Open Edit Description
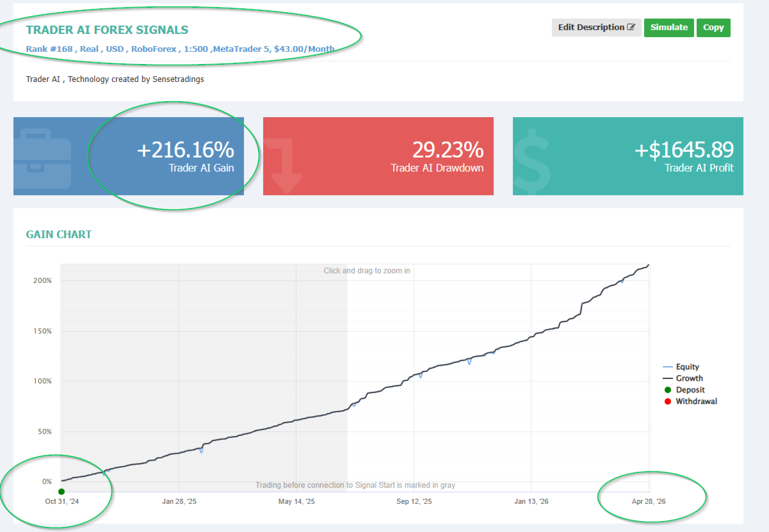Image resolution: width=769 pixels, height=532 pixels. point(596,28)
